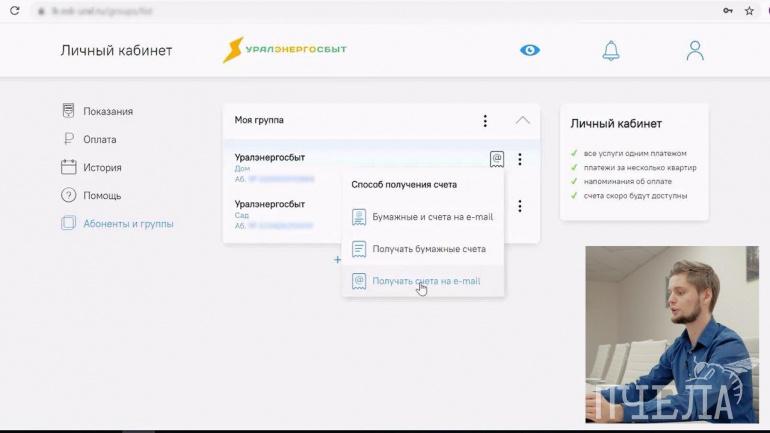This screenshot has width=770, height=433.
Task: Reload the page in browser
Action: point(14,10)
